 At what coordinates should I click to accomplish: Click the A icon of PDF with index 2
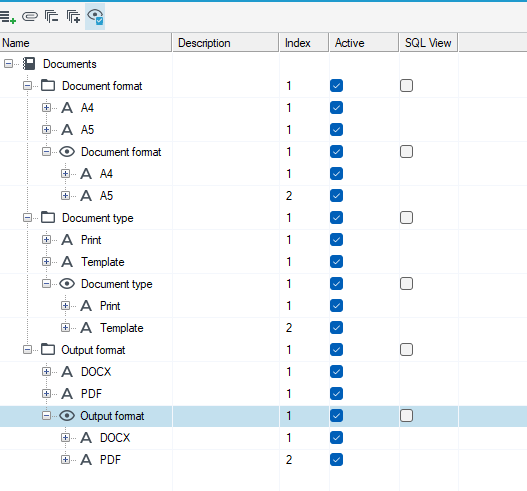pos(86,460)
